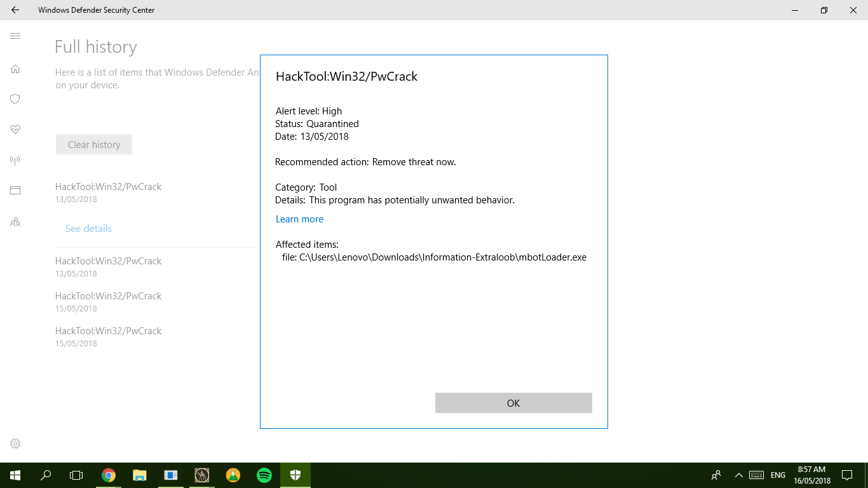This screenshot has width=868, height=488.
Task: Launch Google Chrome from taskbar
Action: (x=109, y=475)
